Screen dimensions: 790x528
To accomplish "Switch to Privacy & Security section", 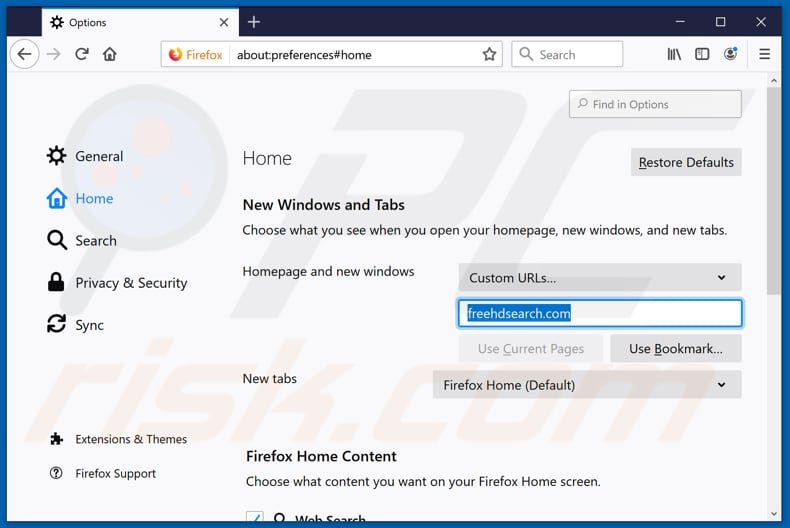I will pos(130,283).
